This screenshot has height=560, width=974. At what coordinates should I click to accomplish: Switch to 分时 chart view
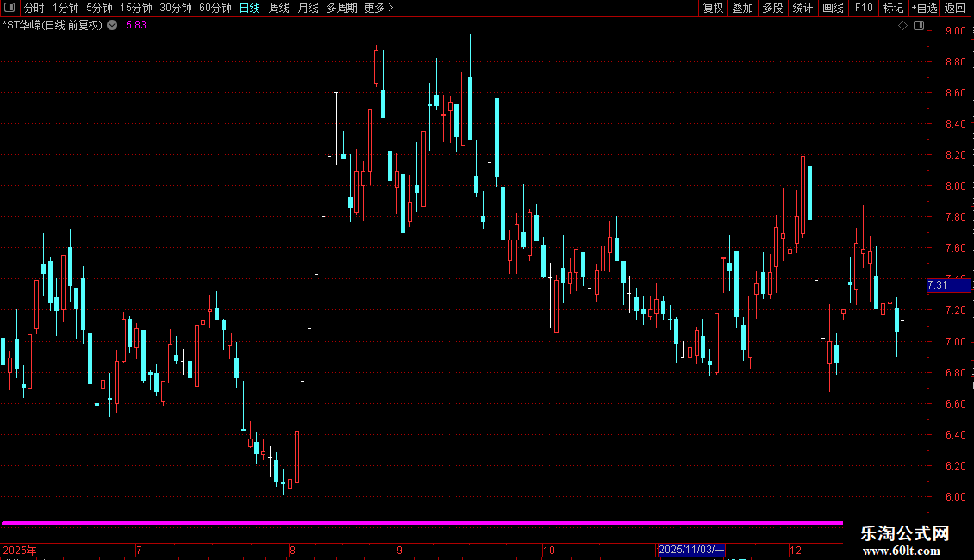coord(34,8)
